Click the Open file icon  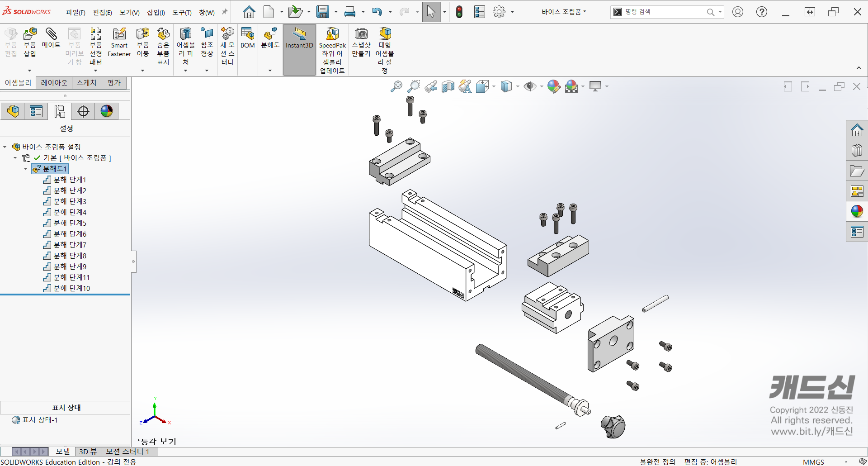[295, 12]
